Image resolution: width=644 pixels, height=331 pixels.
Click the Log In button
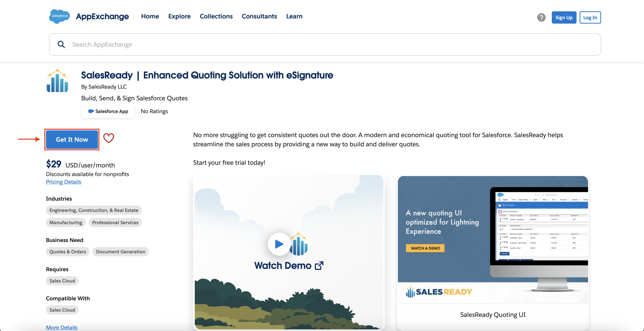(590, 17)
